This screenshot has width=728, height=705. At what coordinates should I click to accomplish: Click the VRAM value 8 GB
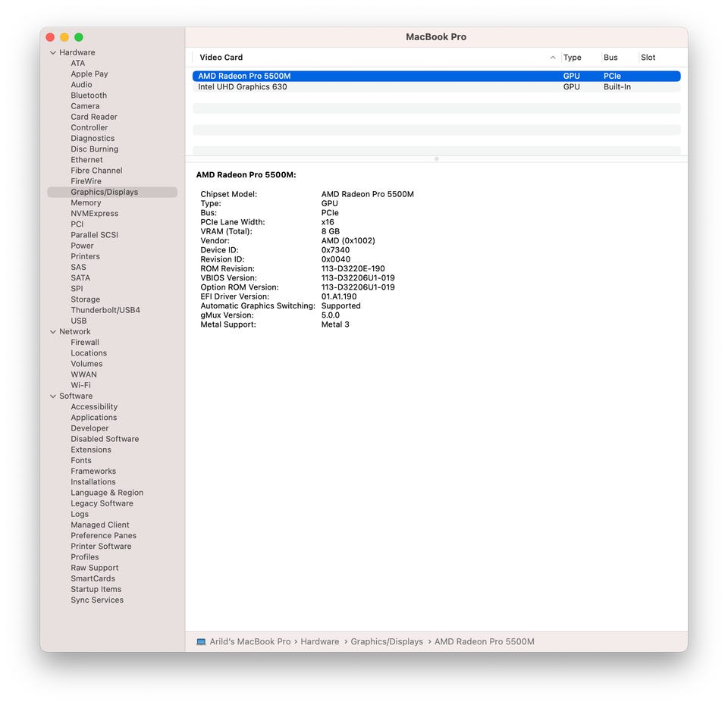point(330,231)
